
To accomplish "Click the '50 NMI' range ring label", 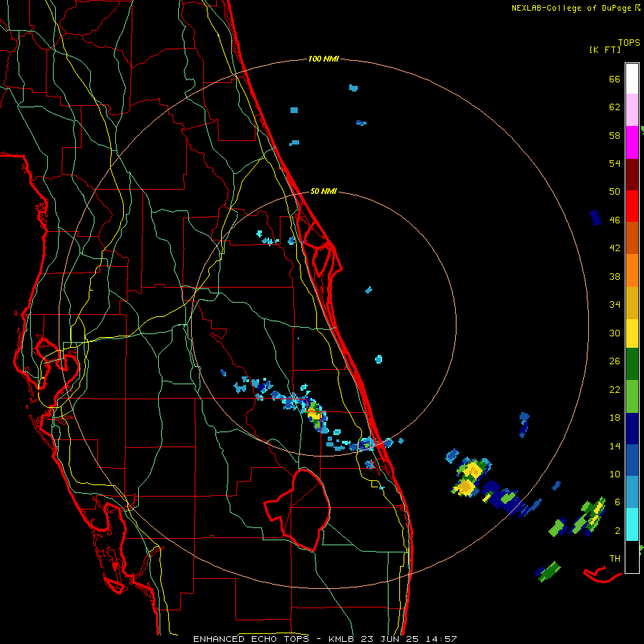I will pos(323,191).
